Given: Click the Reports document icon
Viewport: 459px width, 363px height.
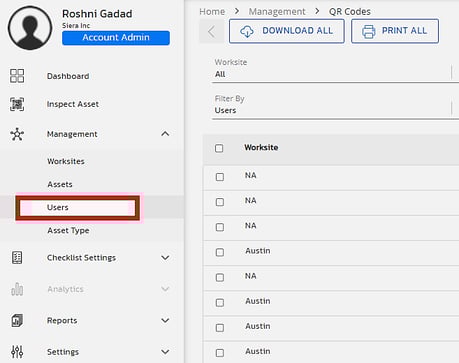Looking at the screenshot, I should click(x=17, y=320).
